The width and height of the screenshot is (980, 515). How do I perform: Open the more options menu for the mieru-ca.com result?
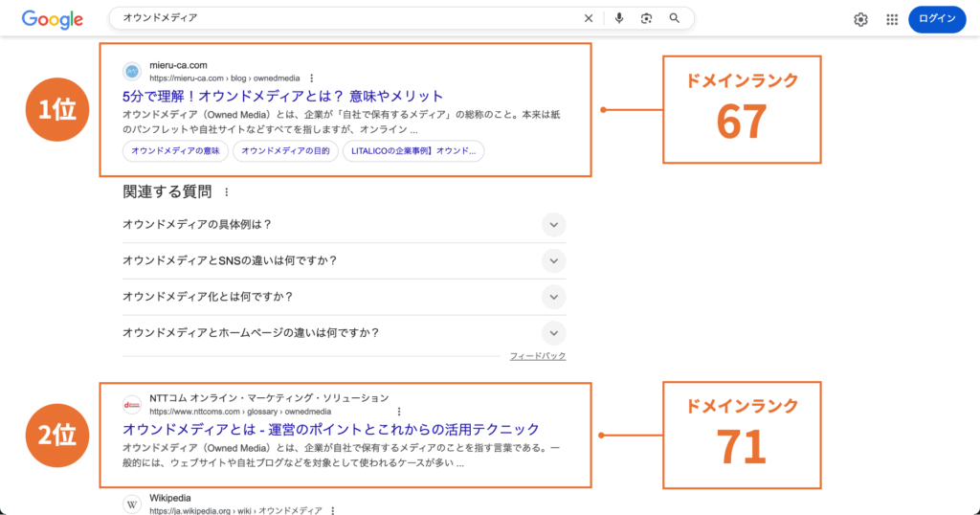click(x=311, y=78)
